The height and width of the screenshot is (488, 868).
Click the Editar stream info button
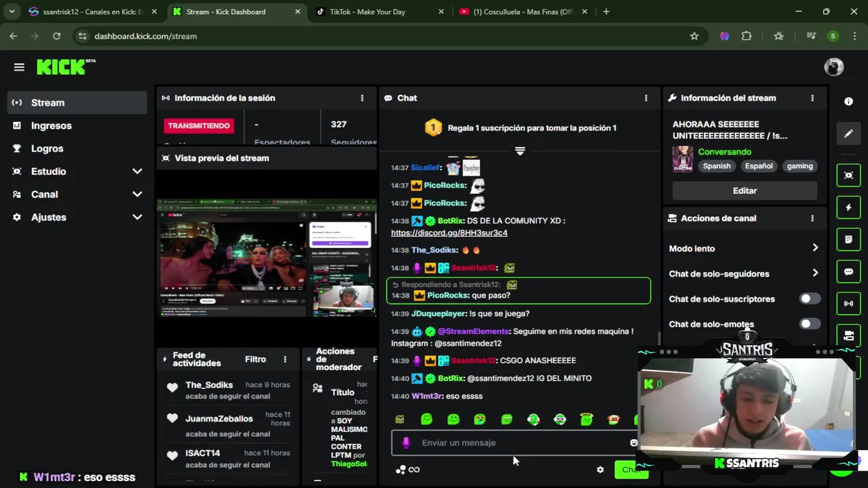click(x=745, y=190)
